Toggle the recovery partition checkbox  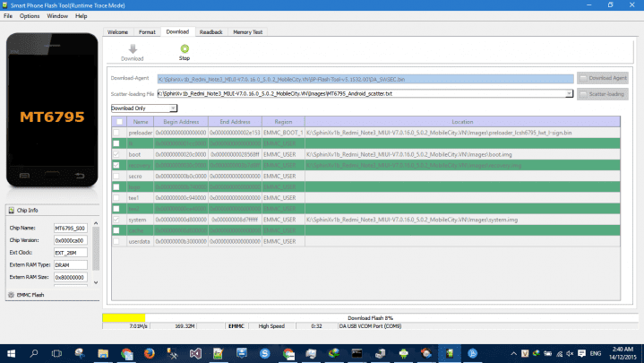pos(116,165)
